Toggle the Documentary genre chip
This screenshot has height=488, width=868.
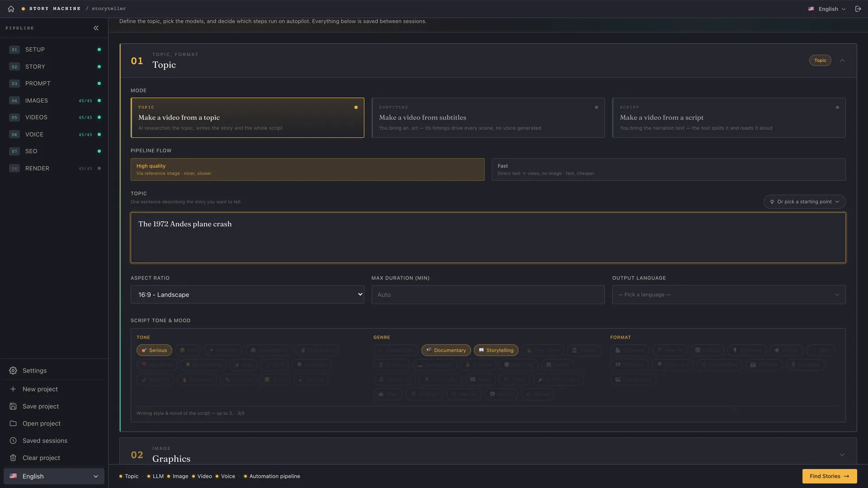tap(446, 350)
